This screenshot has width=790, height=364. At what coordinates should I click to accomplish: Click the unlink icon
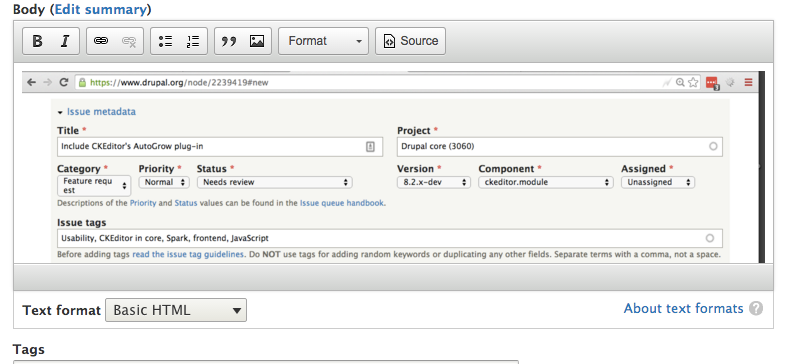point(129,41)
